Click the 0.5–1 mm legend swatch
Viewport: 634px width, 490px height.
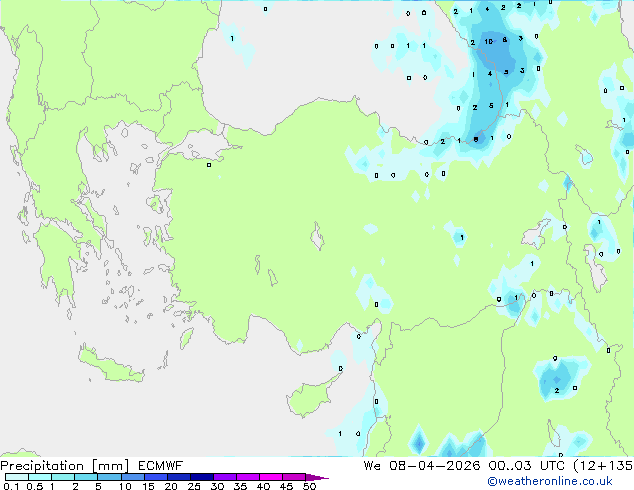40,477
